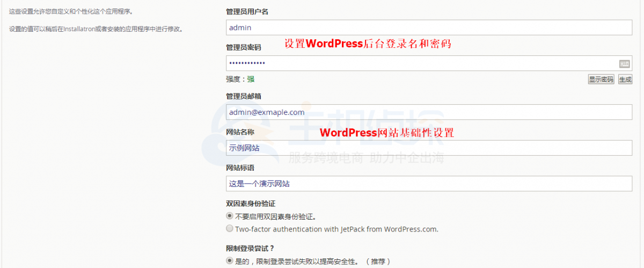
Task: Click the 网站标语 label text
Action: pos(240,168)
